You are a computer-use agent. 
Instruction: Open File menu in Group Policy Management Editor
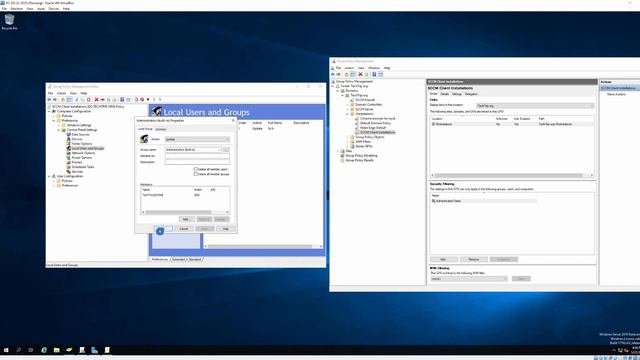(51, 93)
